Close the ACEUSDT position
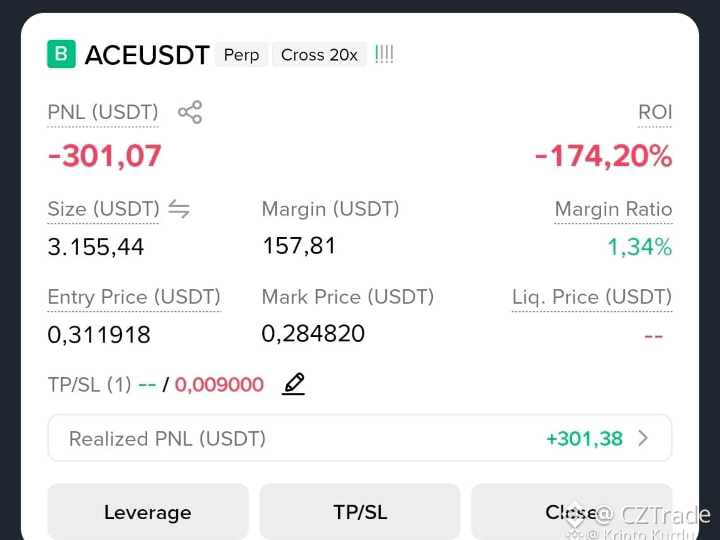The width and height of the screenshot is (720, 540). pos(572,512)
